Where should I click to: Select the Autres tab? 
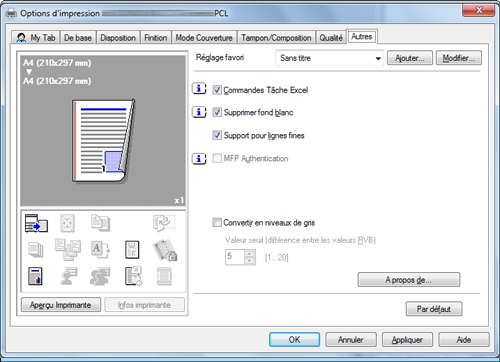[x=362, y=36]
